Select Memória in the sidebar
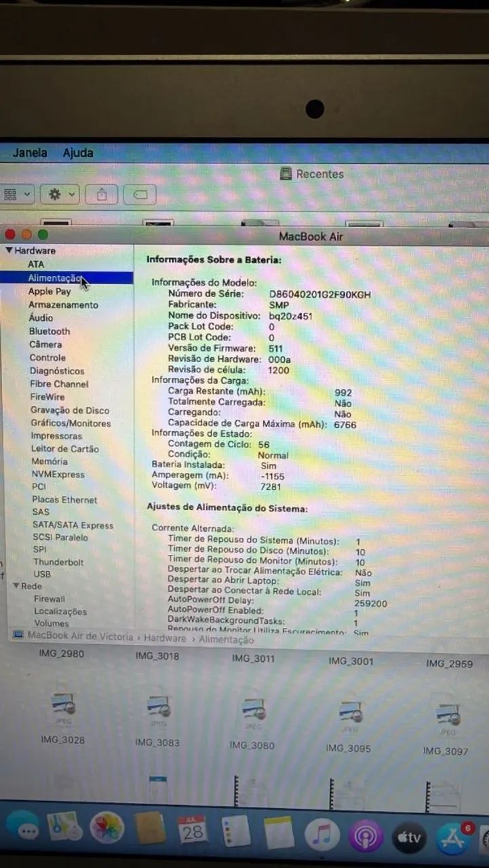This screenshot has width=489, height=868. [x=50, y=461]
